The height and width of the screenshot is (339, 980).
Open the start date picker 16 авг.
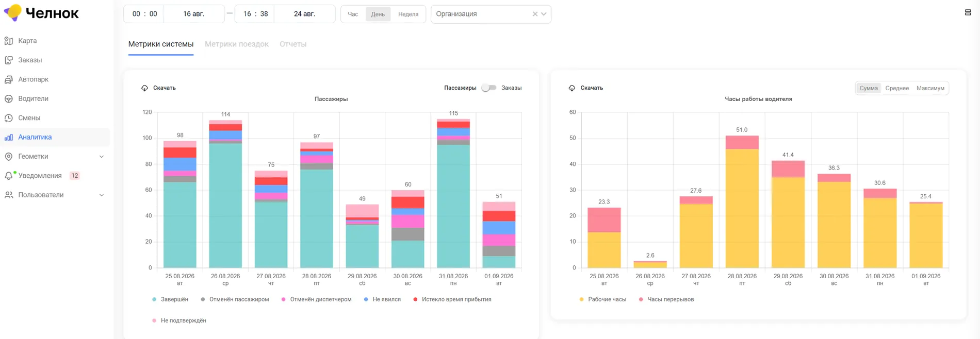(x=194, y=14)
